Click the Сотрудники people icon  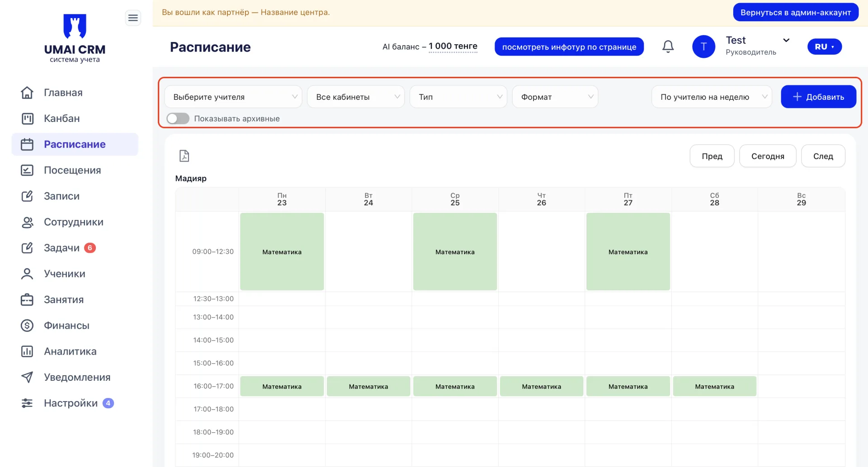pos(27,222)
